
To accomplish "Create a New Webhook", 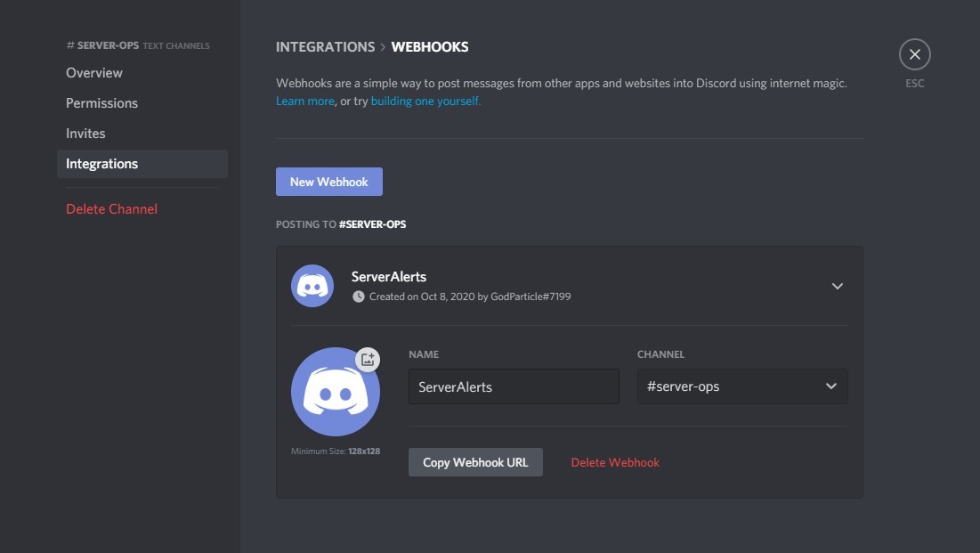I will pyautogui.click(x=328, y=182).
